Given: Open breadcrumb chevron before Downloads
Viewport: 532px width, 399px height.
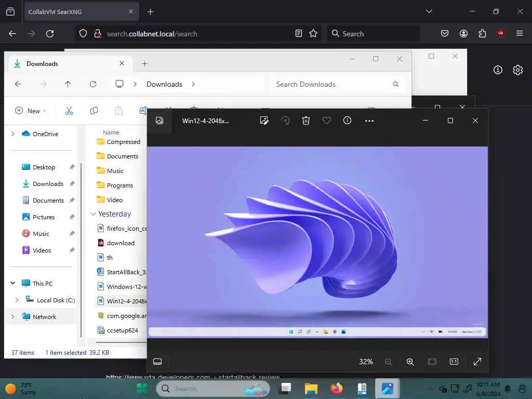Looking at the screenshot, I should click(x=135, y=84).
